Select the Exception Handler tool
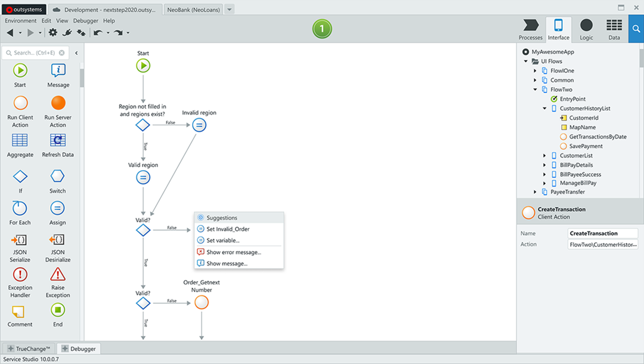The width and height of the screenshot is (644, 364). (20, 274)
